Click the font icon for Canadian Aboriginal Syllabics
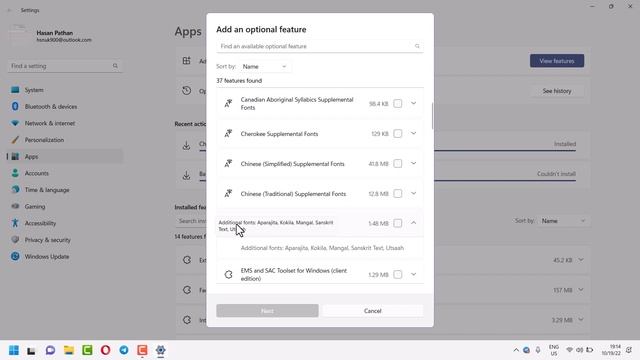This screenshot has width=640, height=360. click(x=228, y=103)
